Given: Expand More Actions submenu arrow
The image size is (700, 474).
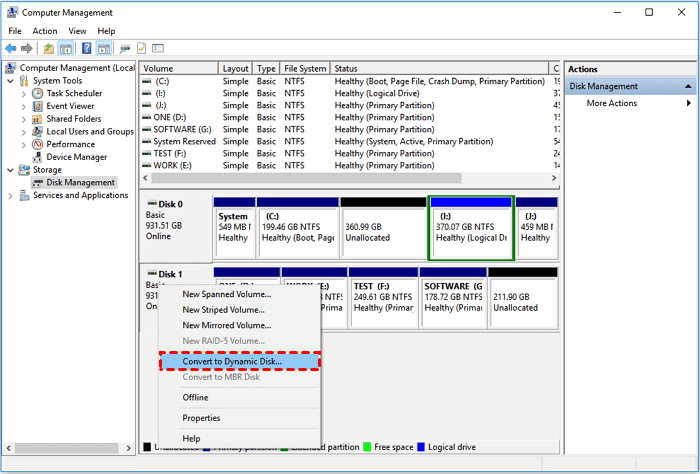Looking at the screenshot, I should [x=687, y=104].
